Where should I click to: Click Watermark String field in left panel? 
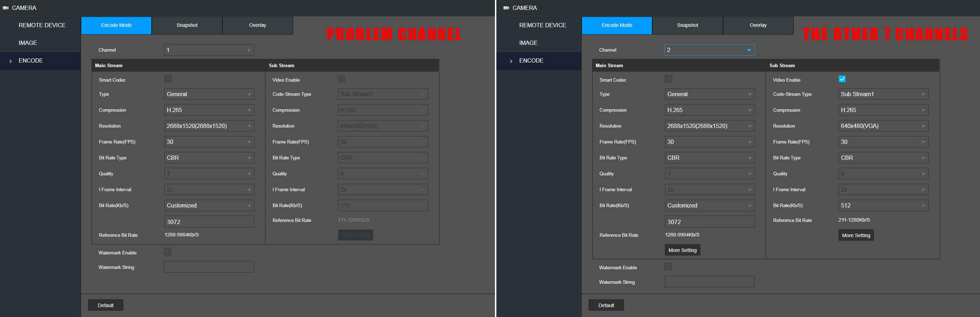coord(209,267)
